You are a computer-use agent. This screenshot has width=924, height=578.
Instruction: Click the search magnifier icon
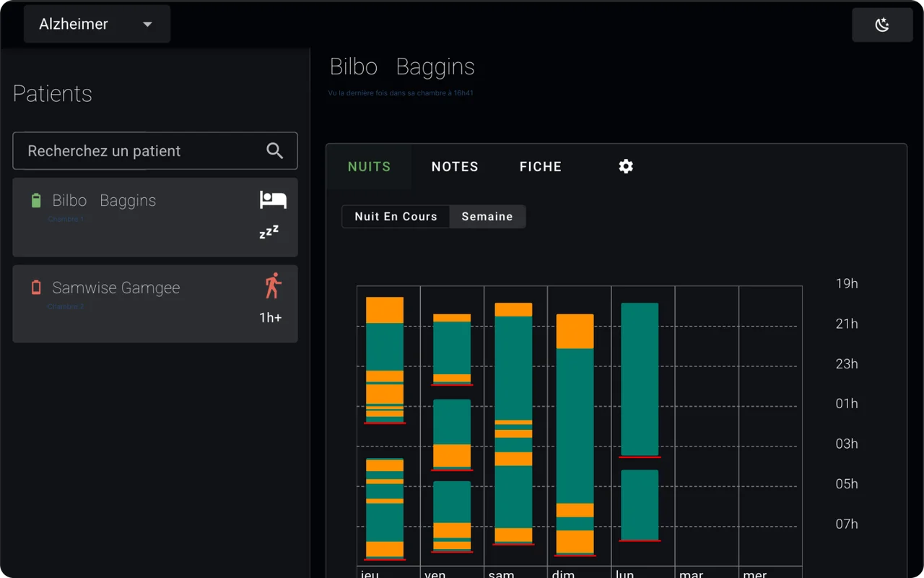(274, 150)
